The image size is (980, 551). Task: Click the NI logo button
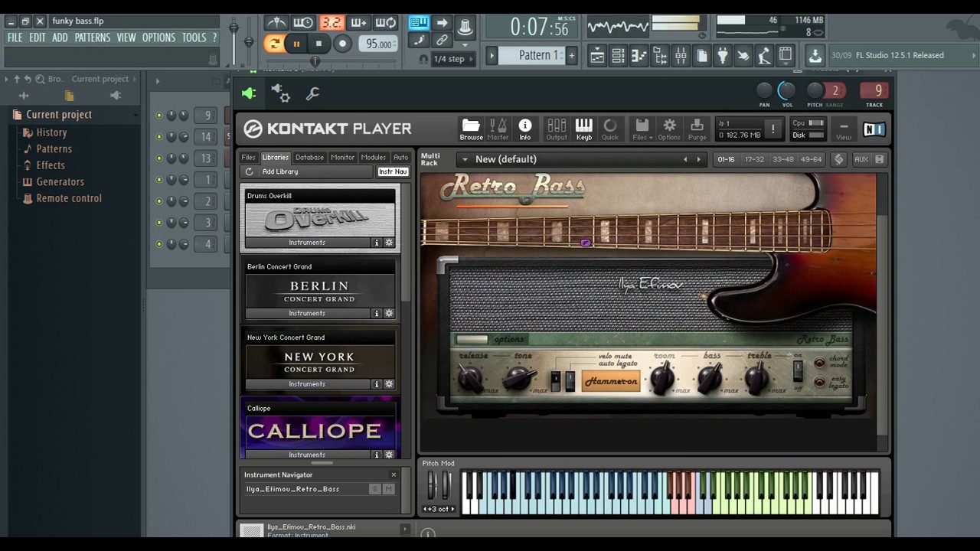(x=874, y=129)
